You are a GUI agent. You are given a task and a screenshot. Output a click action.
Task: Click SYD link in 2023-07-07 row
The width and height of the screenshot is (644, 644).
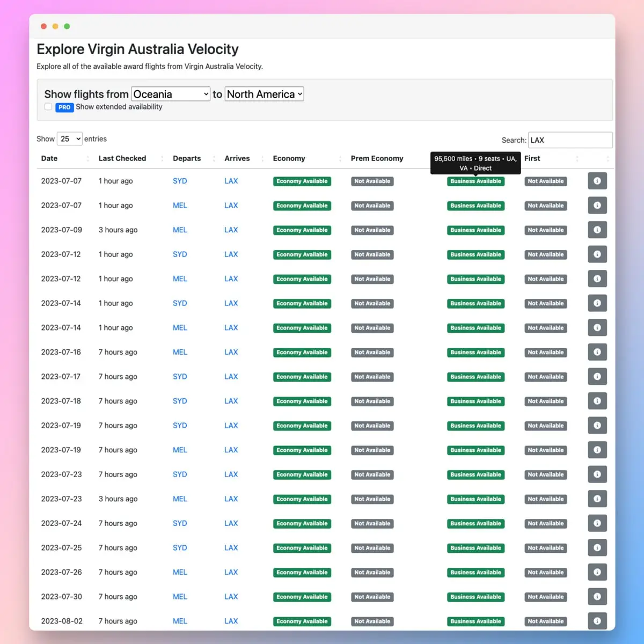[180, 181]
